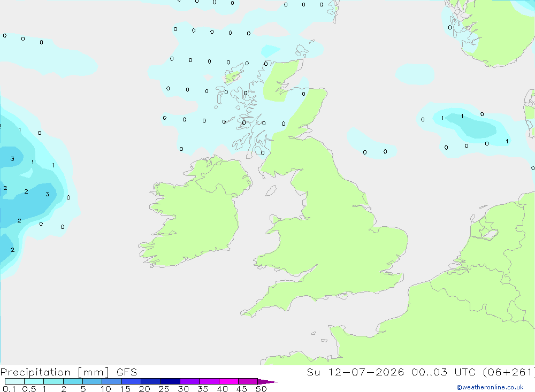Click the date '12-07-2026' in footer
This screenshot has width=535, height=392.
click(366, 372)
